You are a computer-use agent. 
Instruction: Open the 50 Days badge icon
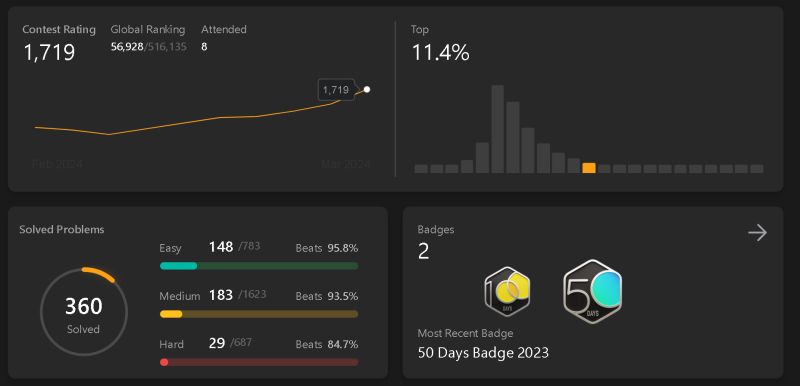[592, 293]
